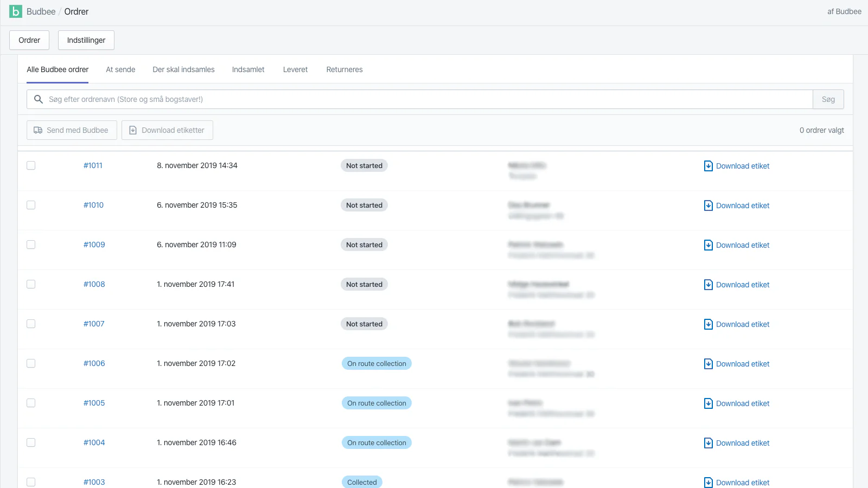Screen dimensions: 868x488
Task: Click download icon for order #1008
Action: [709, 285]
